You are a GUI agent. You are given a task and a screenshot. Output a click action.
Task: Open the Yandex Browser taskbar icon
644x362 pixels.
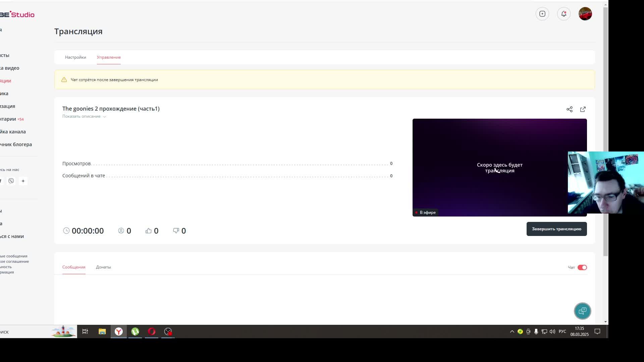click(x=118, y=331)
